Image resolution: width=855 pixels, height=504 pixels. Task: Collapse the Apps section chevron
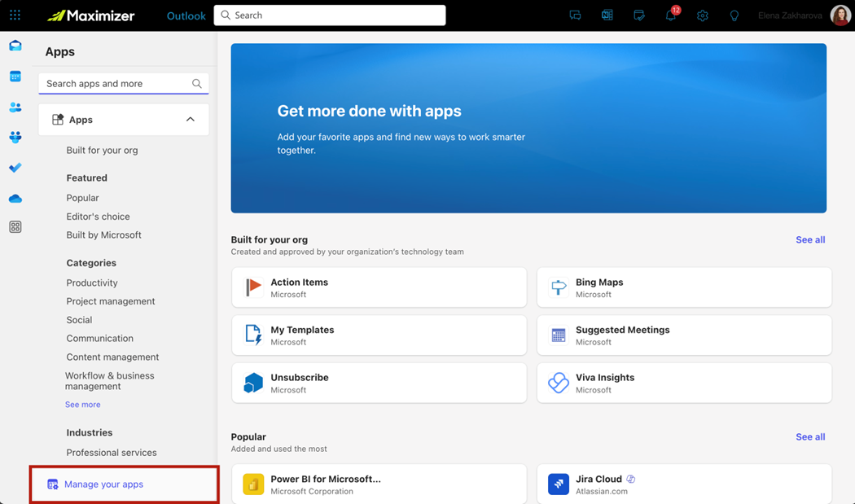pos(191,120)
